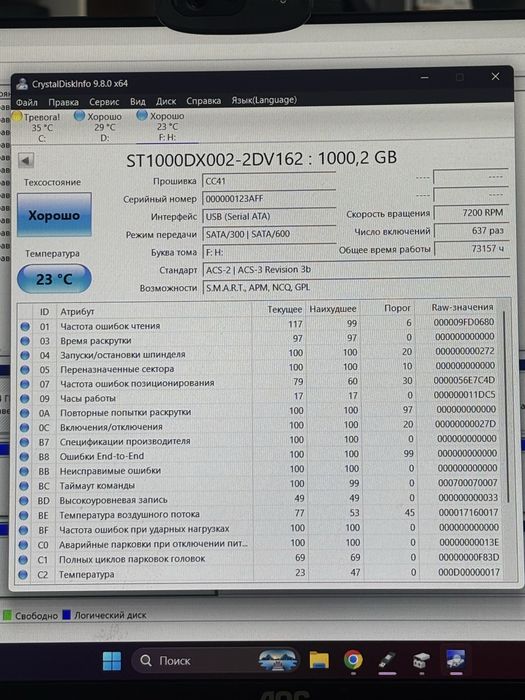The width and height of the screenshot is (525, 700).
Task: Click the status dot for attribute 05
Action: point(25,370)
